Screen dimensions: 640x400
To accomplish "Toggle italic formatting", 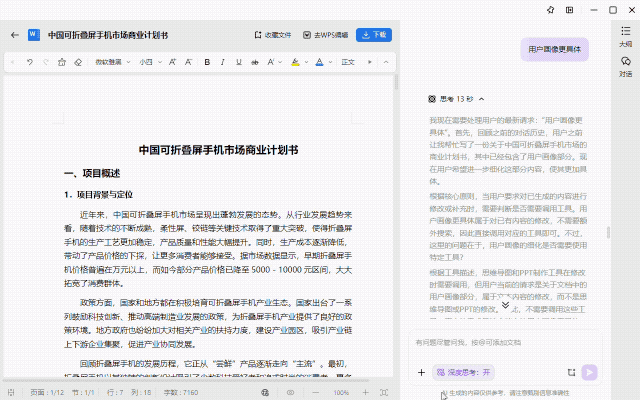I will tap(223, 62).
